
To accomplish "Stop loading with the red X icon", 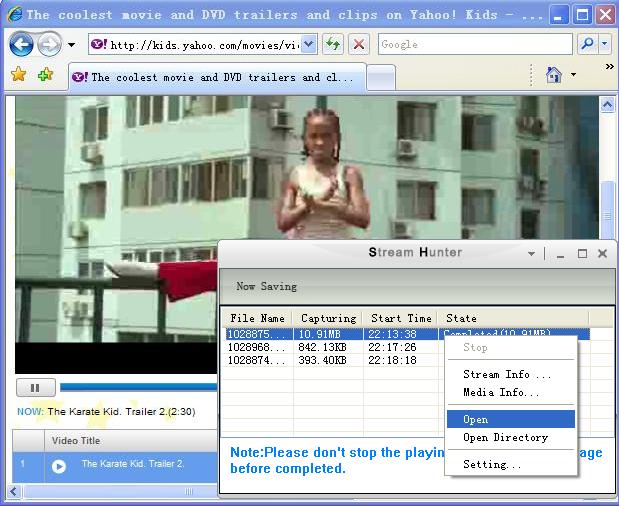I will 358,44.
